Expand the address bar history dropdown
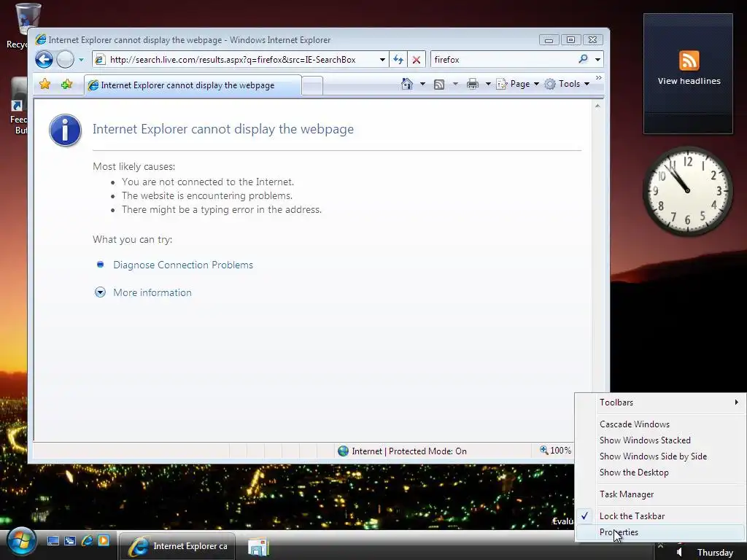Screen dimensions: 747x560 pos(382,60)
